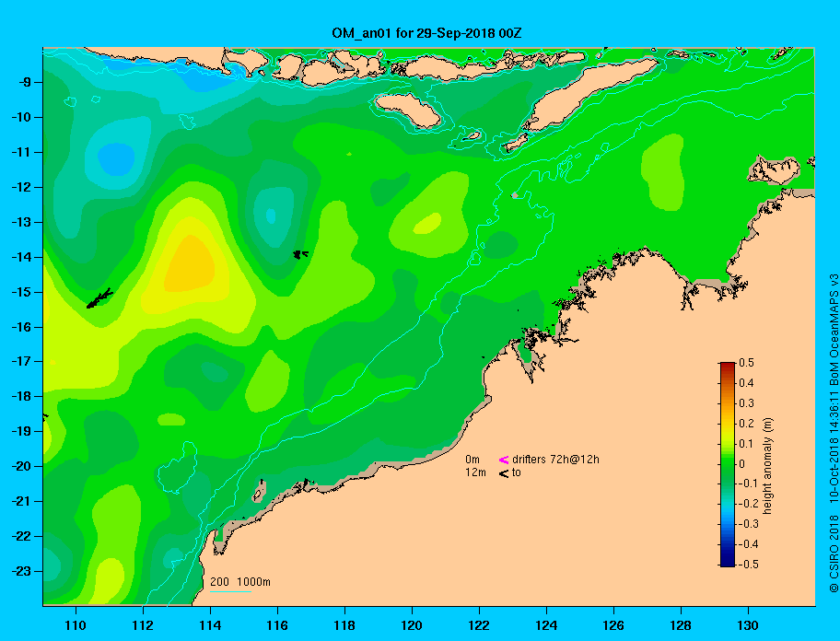Click the -23 latitude axis label
Image resolution: width=840 pixels, height=641 pixels.
click(22, 571)
